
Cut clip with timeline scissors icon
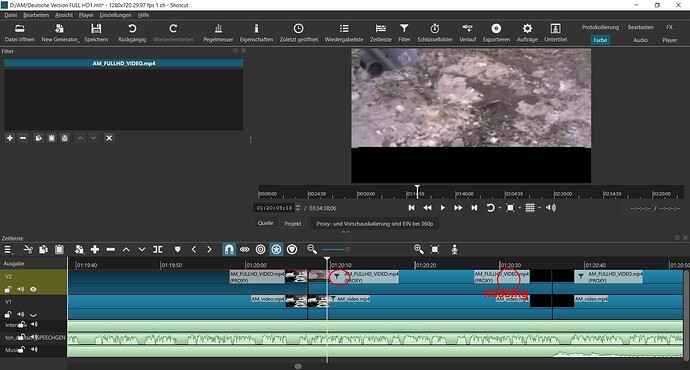(x=28, y=249)
